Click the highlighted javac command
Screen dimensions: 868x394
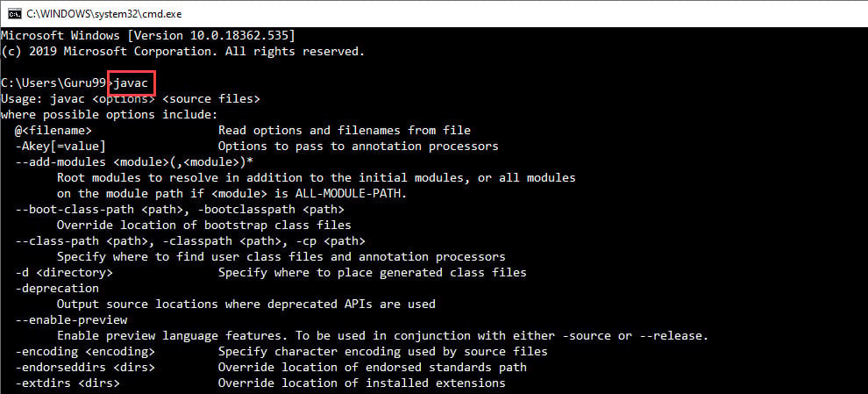[133, 82]
